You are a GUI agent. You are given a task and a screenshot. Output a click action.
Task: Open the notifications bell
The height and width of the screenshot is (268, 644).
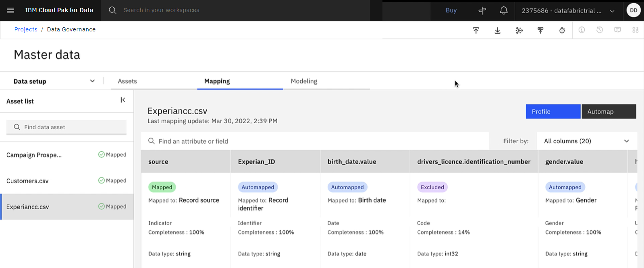click(504, 11)
